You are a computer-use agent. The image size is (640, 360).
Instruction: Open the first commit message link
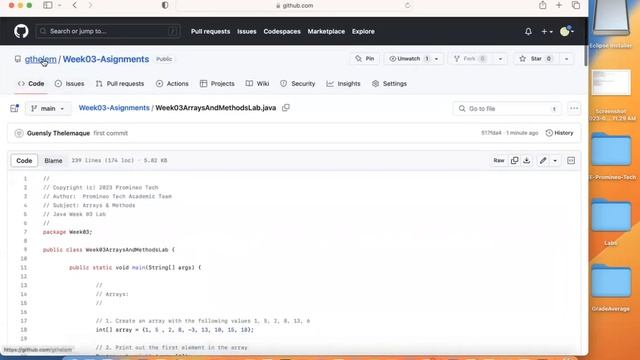[110, 133]
